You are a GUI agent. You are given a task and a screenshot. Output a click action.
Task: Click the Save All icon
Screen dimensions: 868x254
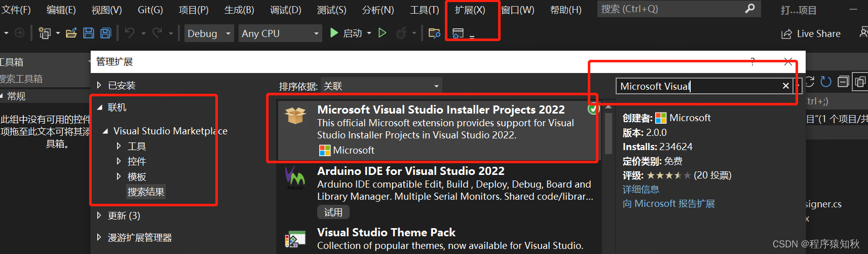[105, 33]
